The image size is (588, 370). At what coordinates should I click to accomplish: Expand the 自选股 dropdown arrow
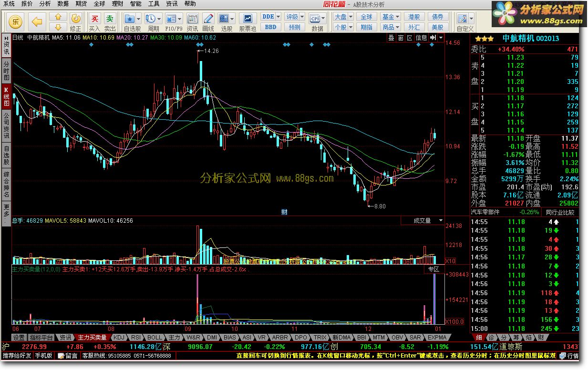(x=138, y=19)
